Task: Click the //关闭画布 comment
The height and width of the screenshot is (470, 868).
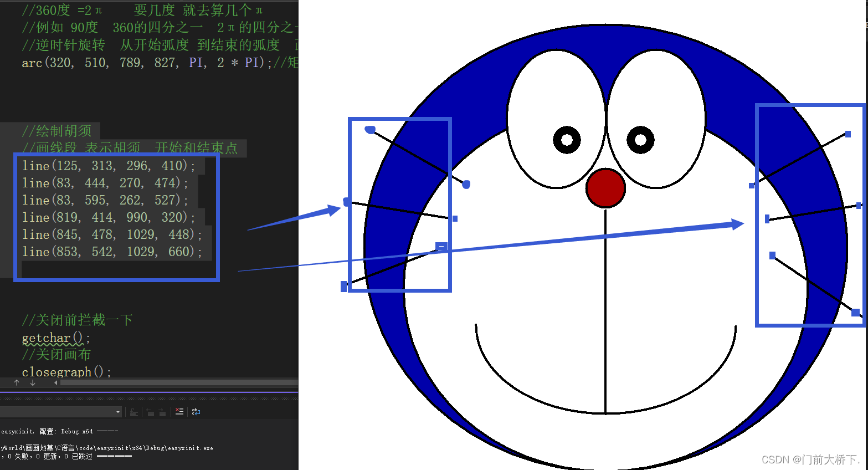Action: pyautogui.click(x=56, y=354)
